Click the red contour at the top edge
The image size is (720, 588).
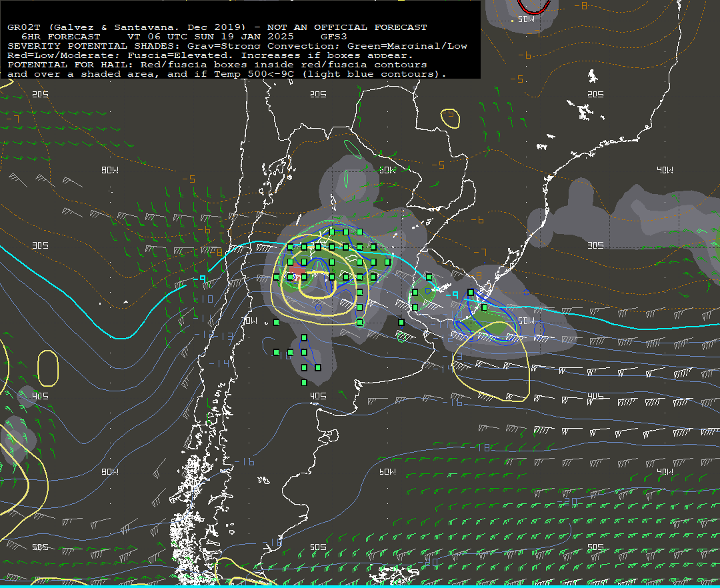[x=534, y=7]
